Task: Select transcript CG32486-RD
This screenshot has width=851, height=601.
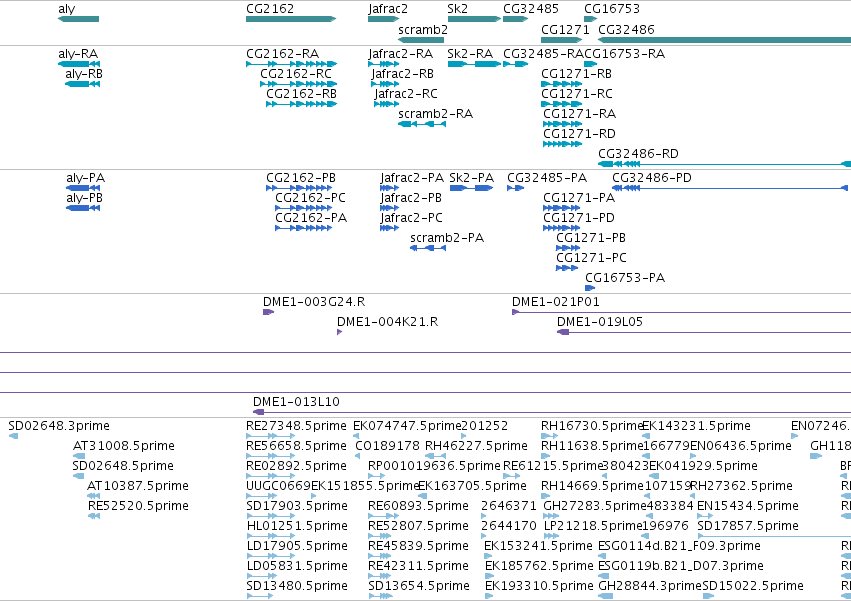Action: tap(638, 154)
